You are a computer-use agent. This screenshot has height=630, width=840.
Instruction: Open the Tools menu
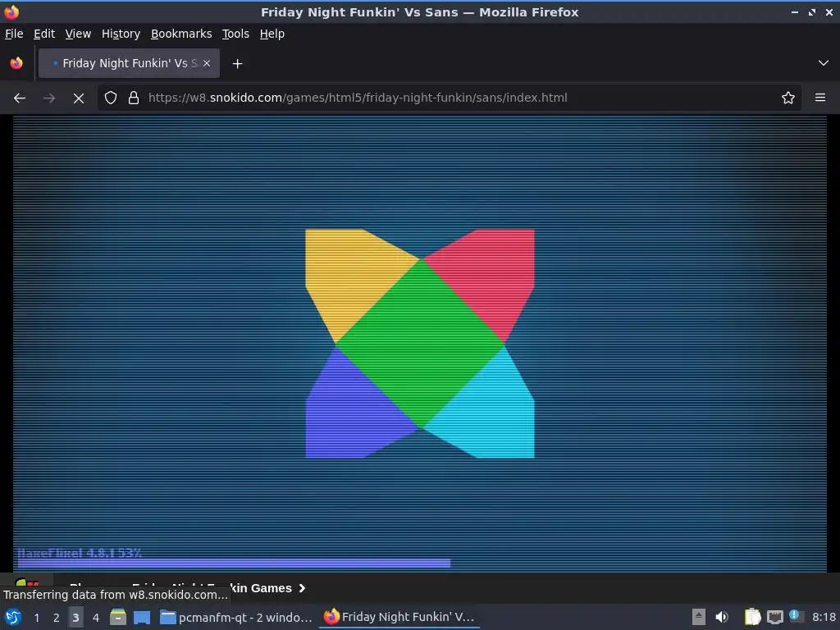235,34
